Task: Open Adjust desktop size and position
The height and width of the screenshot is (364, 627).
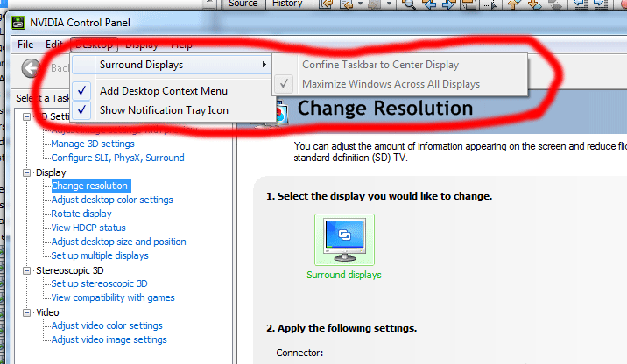Action: [x=118, y=241]
